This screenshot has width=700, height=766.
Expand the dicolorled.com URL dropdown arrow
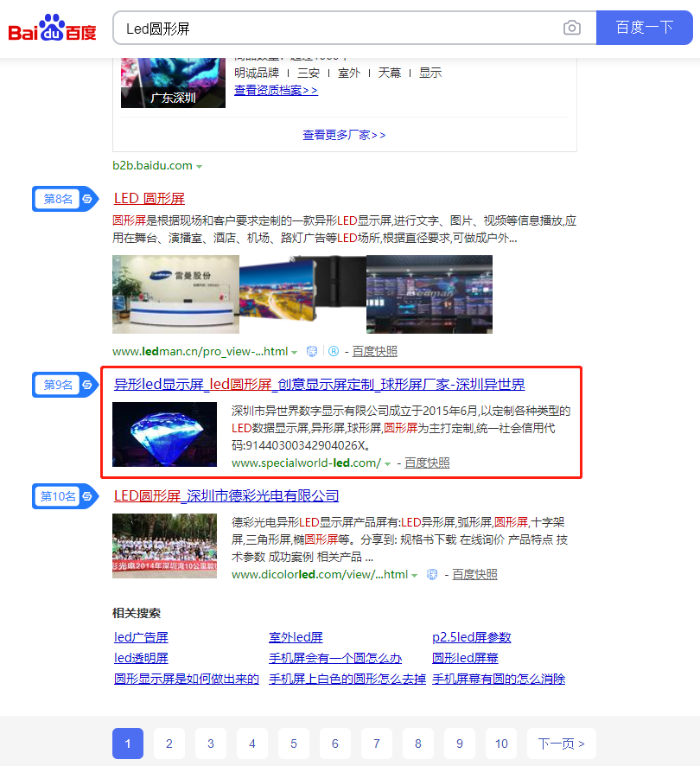point(414,576)
